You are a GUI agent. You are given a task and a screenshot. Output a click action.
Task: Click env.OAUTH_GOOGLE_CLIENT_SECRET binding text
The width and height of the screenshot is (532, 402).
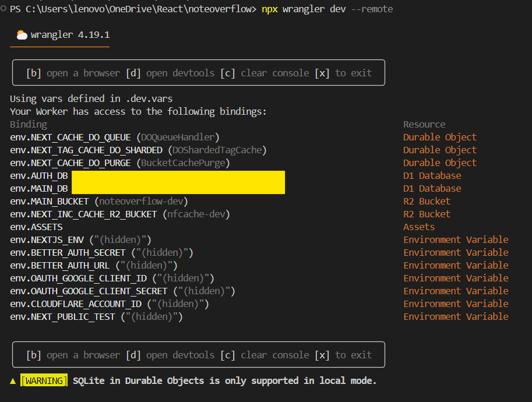tap(89, 291)
